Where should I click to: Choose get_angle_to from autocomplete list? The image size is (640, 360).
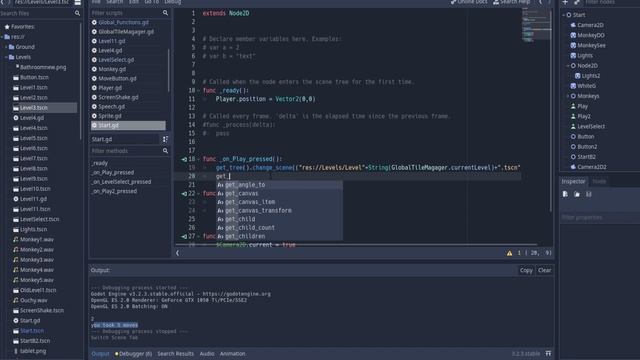tap(279, 185)
